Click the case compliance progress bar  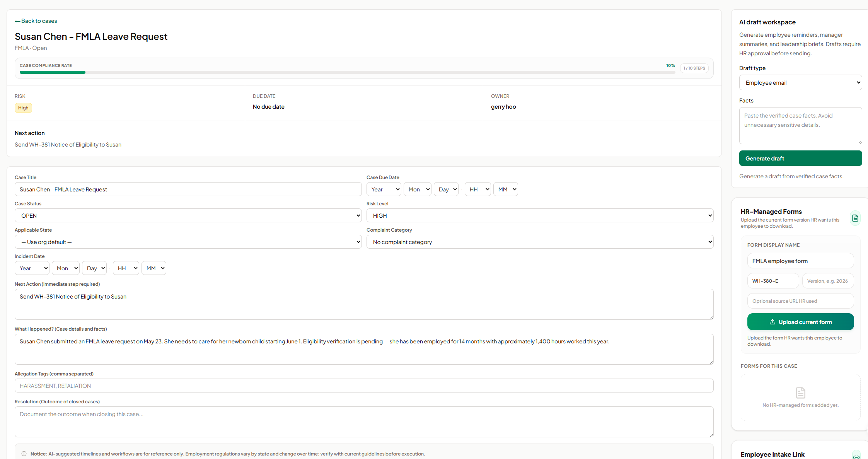(347, 72)
